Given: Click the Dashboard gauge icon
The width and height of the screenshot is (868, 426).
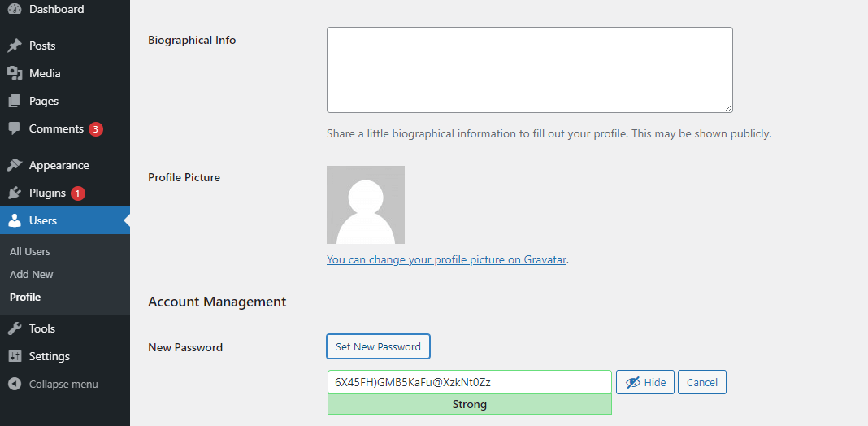Looking at the screenshot, I should [15, 9].
